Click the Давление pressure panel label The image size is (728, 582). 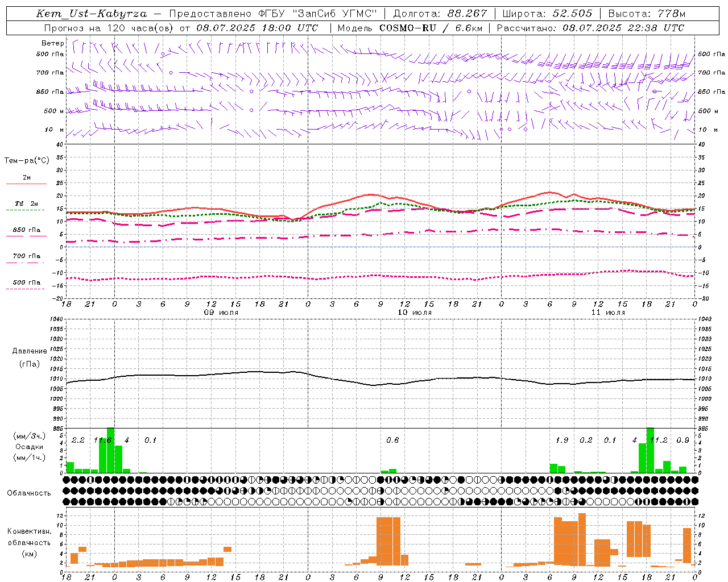click(30, 351)
